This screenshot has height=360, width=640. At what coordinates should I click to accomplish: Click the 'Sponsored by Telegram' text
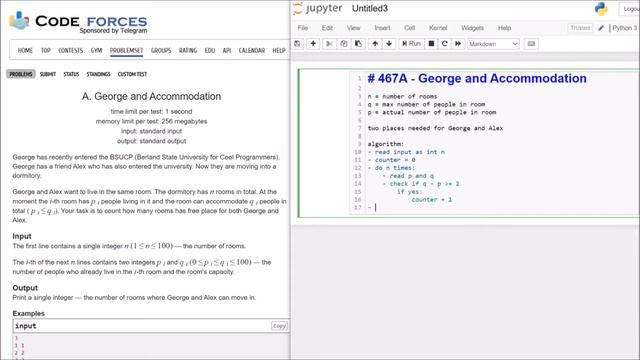[x=113, y=31]
